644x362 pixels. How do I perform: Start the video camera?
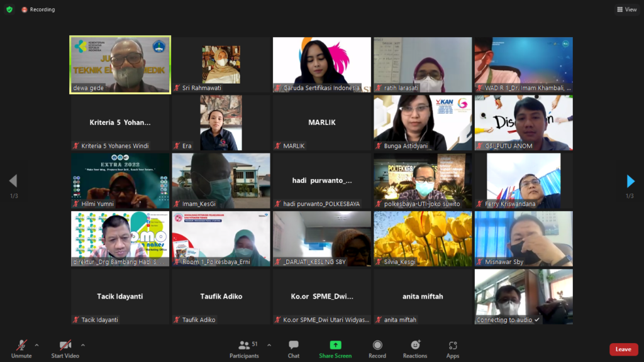(x=65, y=349)
